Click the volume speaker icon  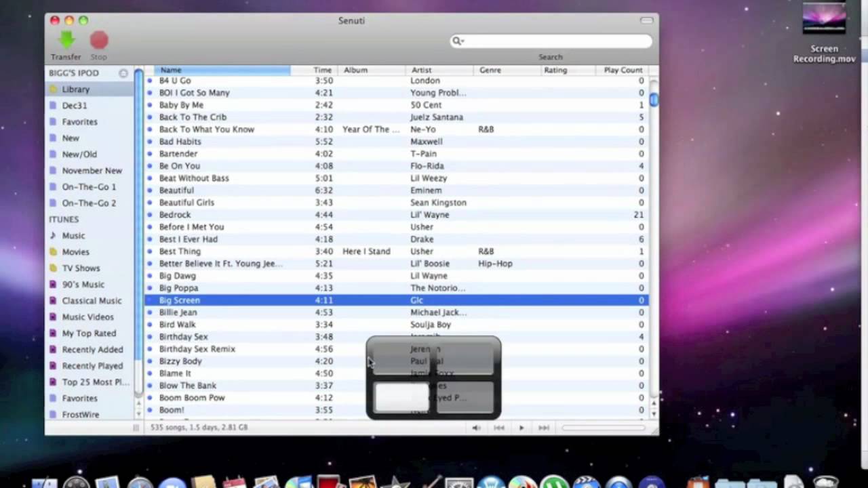pos(476,428)
